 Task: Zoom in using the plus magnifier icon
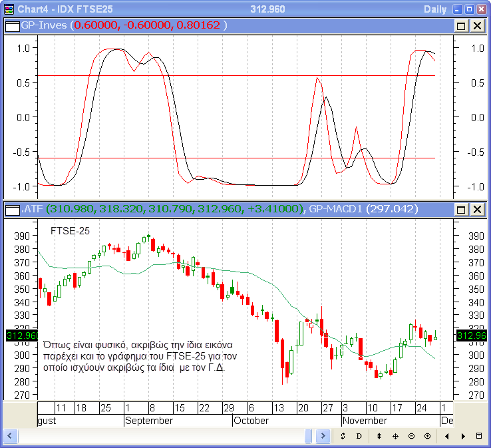click(427, 436)
